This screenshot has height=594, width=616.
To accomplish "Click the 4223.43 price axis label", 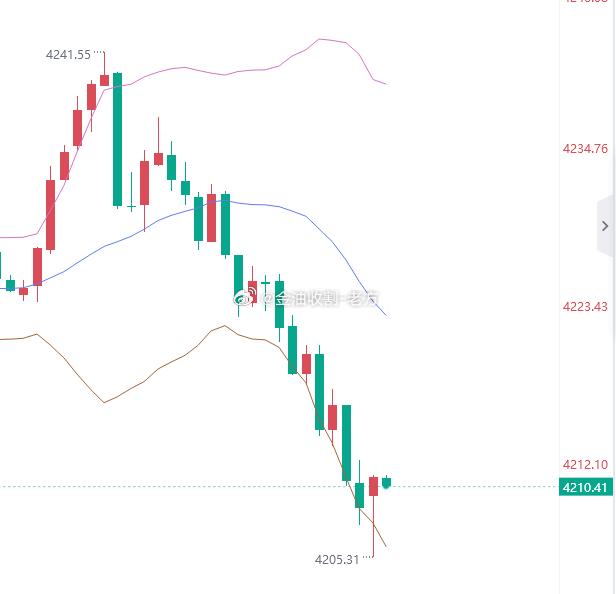I will point(585,306).
